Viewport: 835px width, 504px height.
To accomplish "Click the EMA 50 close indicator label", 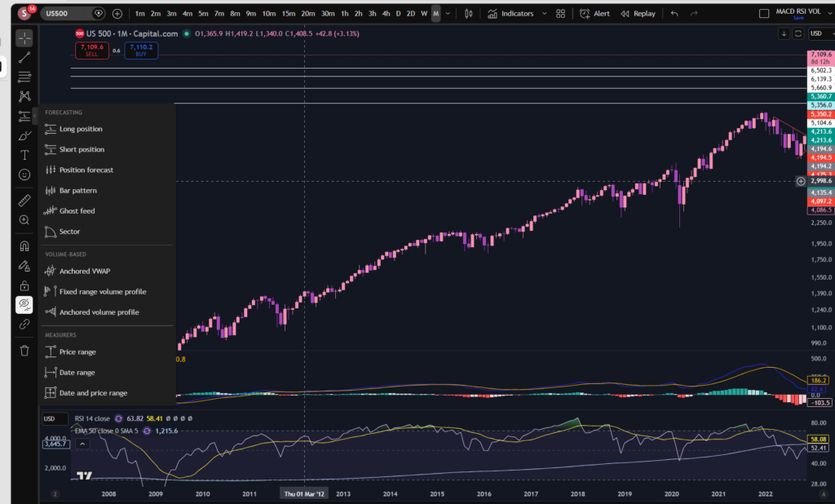I will tap(107, 431).
